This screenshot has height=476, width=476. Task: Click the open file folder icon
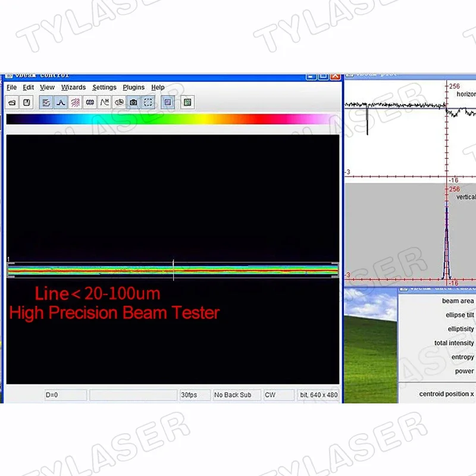12,102
